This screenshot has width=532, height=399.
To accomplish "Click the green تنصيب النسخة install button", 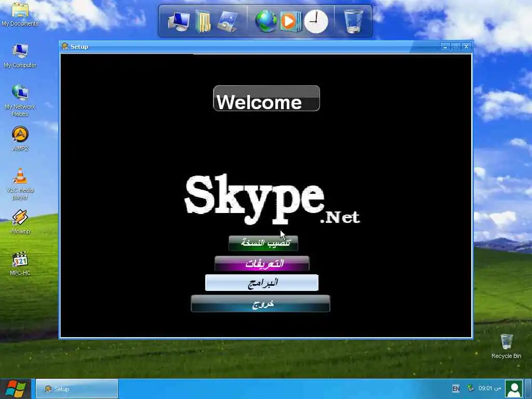I will (x=263, y=243).
